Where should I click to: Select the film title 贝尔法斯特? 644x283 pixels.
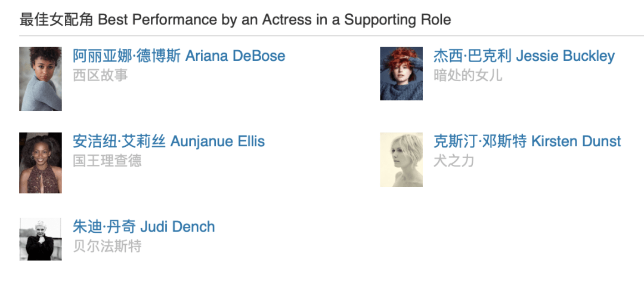point(107,246)
